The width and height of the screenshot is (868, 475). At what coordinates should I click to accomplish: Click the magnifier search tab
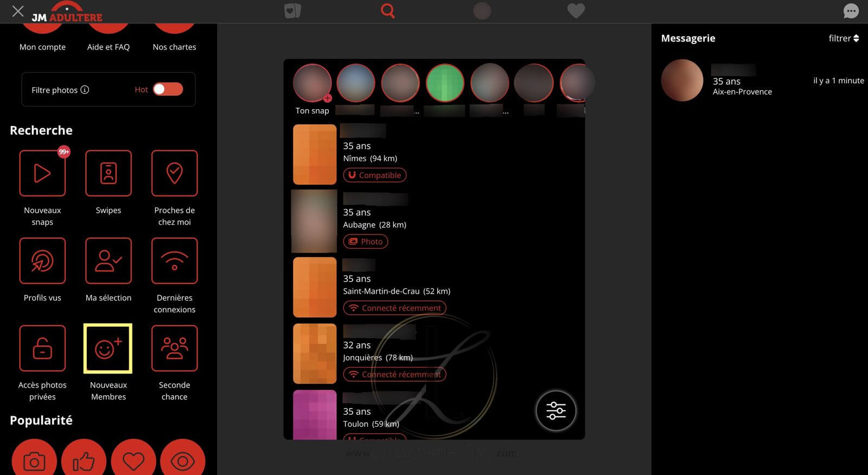click(x=388, y=10)
